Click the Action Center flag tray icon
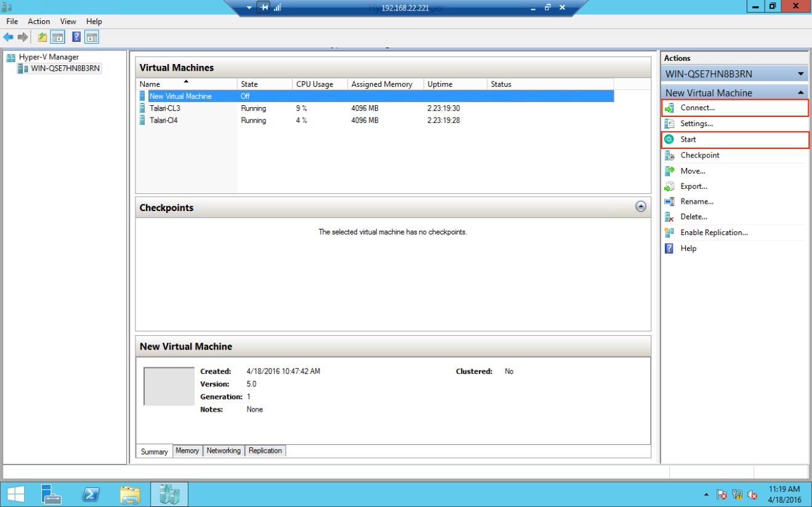812x507 pixels. pos(722,495)
